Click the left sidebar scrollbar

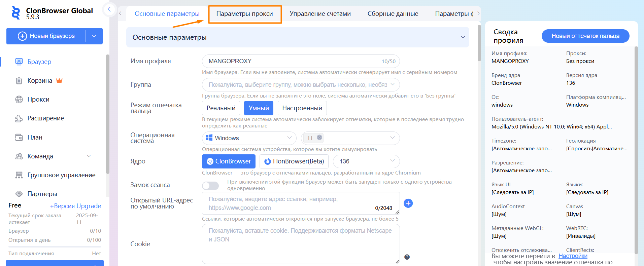click(108, 114)
